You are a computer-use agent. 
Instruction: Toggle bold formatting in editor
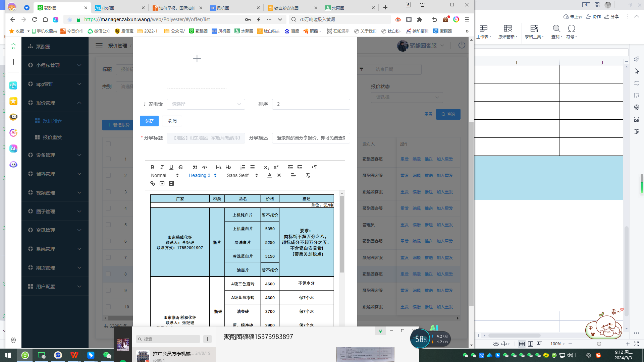153,167
